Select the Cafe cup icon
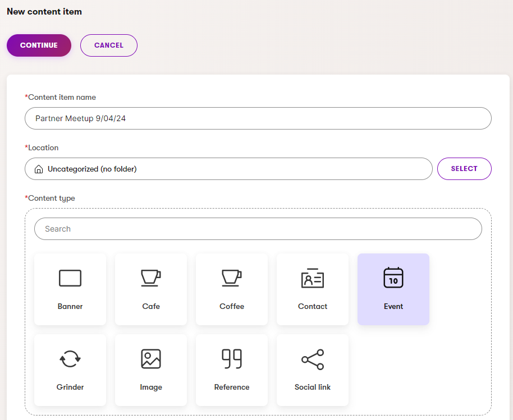This screenshot has height=420, width=513. pos(150,278)
